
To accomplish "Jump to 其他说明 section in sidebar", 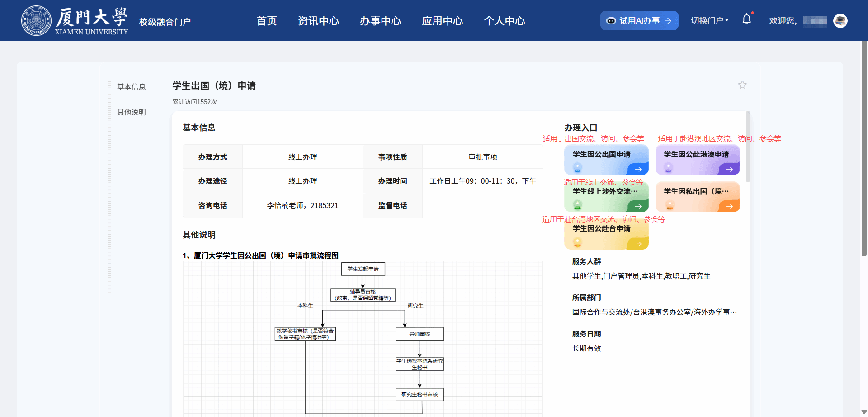I will (x=131, y=112).
